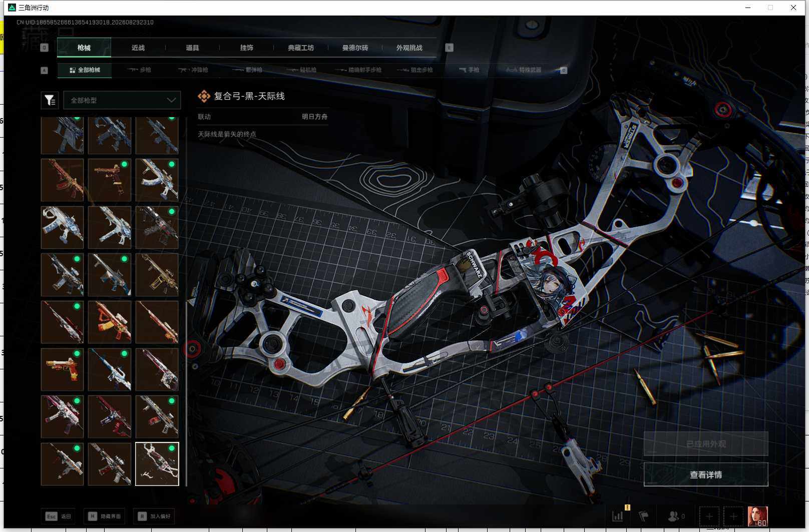Show the 特殊武器 category

click(524, 70)
